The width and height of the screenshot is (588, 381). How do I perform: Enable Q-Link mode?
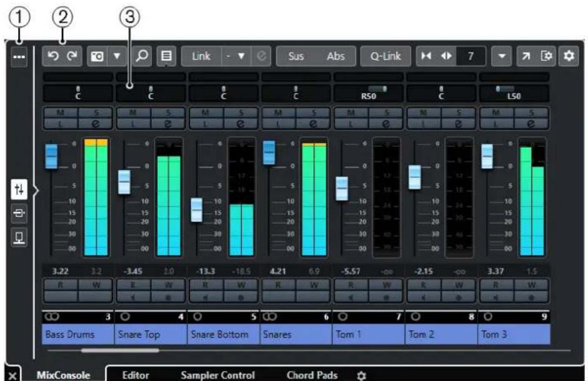pos(385,56)
